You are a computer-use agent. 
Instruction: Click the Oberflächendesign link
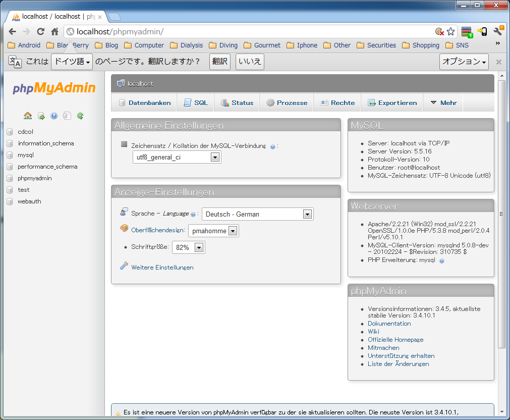[x=158, y=230]
